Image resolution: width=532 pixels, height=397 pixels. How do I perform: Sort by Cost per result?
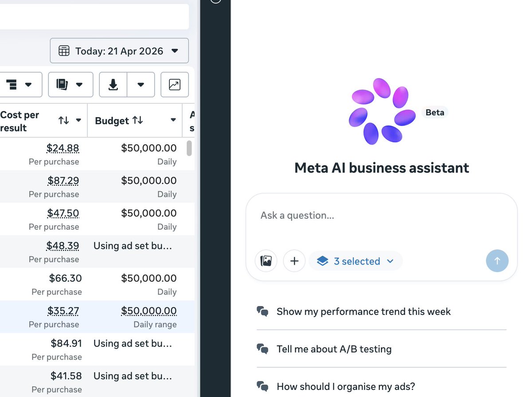click(x=64, y=121)
